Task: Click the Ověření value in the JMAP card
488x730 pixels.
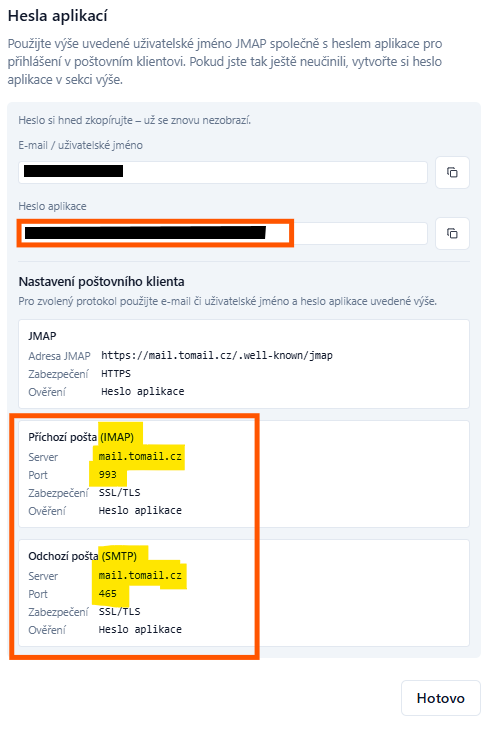Action: (142, 392)
